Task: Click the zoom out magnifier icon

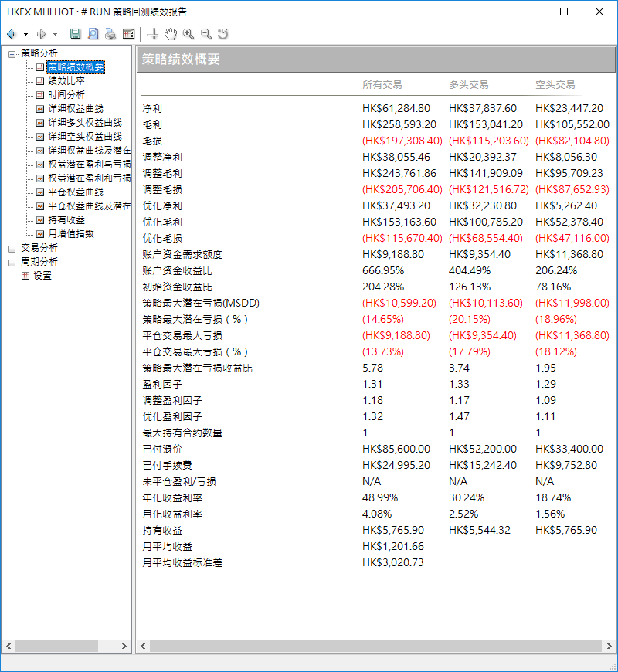Action: [x=206, y=34]
